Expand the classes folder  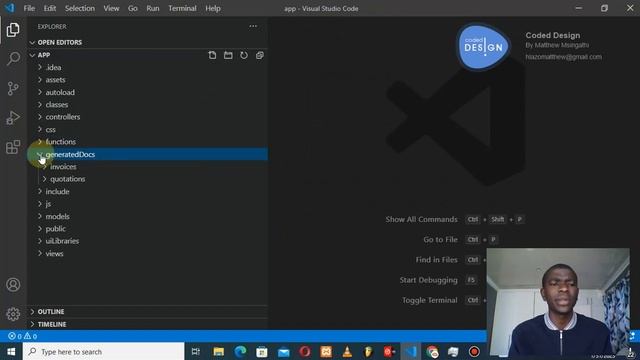coord(148,104)
